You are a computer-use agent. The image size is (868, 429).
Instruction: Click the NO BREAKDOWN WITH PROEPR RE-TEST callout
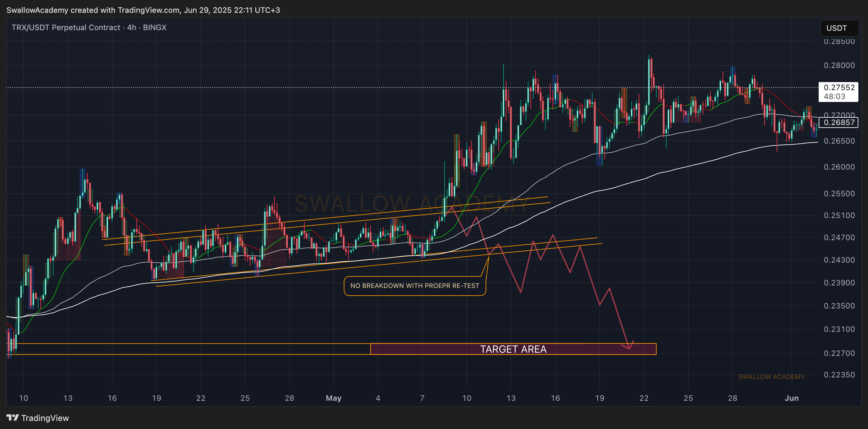[414, 286]
